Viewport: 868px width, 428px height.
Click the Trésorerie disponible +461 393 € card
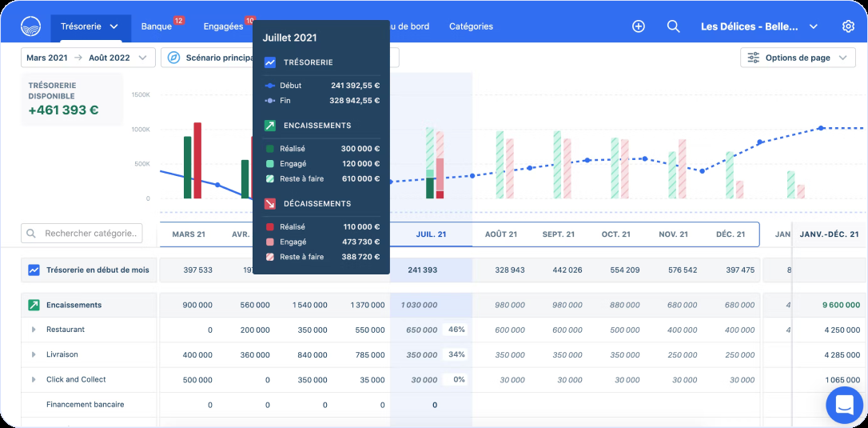point(72,99)
